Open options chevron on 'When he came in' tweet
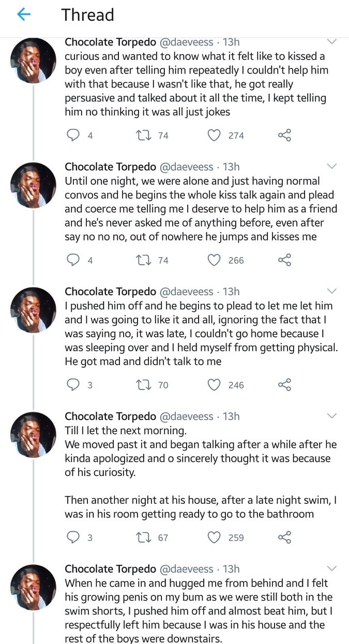 332,568
